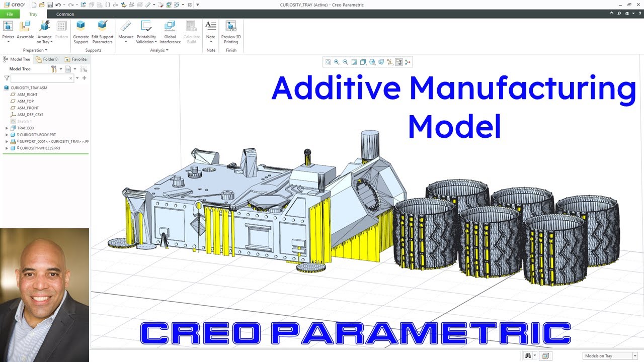Open the search filter options dropdown arrow
Viewport: 644px width, 362px height.
(x=77, y=78)
